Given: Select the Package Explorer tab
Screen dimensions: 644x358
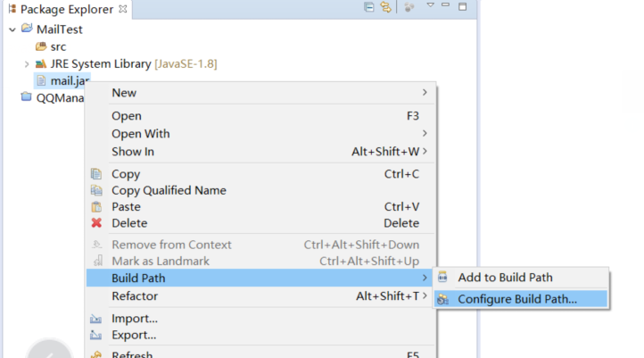Looking at the screenshot, I should [68, 10].
